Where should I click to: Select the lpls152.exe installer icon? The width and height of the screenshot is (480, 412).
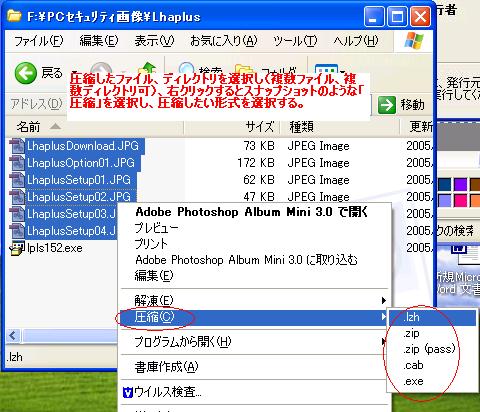(17, 248)
